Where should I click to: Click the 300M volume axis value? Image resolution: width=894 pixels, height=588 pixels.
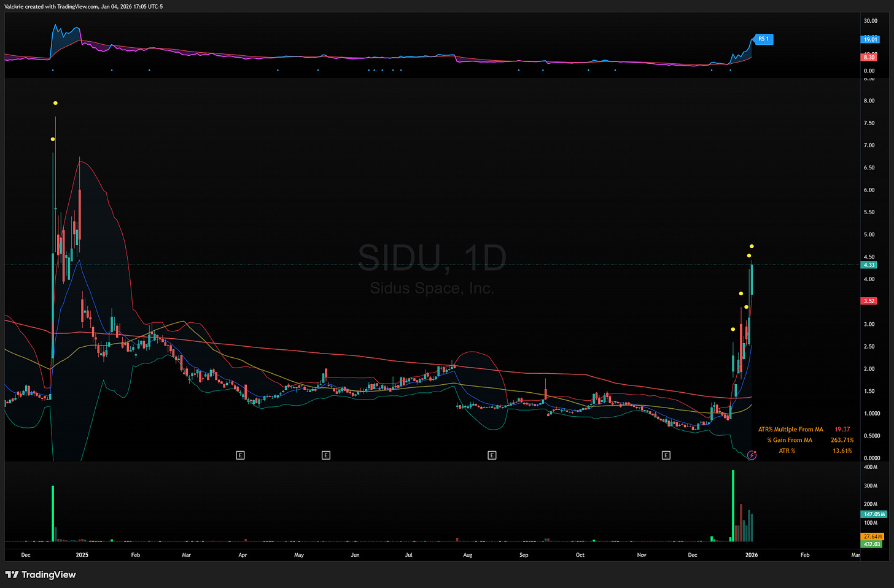tap(871, 486)
